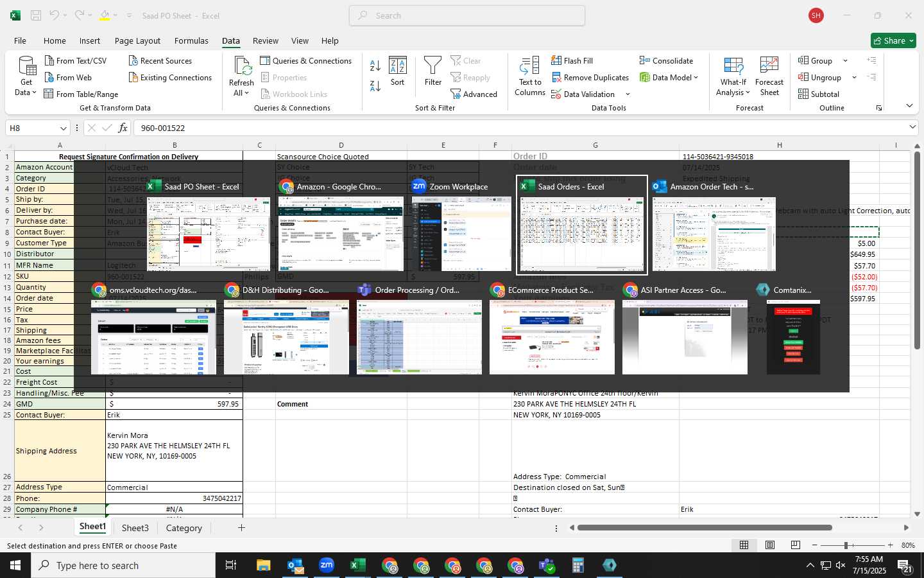Open the Sort dialog
924x578 pixels.
[398, 71]
